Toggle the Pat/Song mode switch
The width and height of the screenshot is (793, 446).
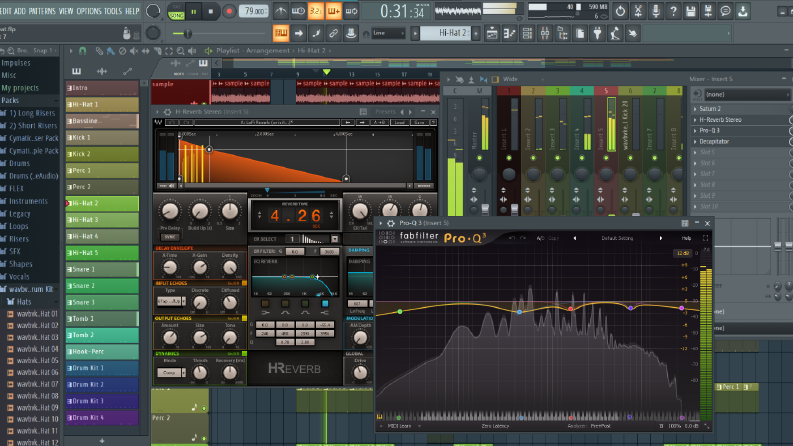pos(176,12)
